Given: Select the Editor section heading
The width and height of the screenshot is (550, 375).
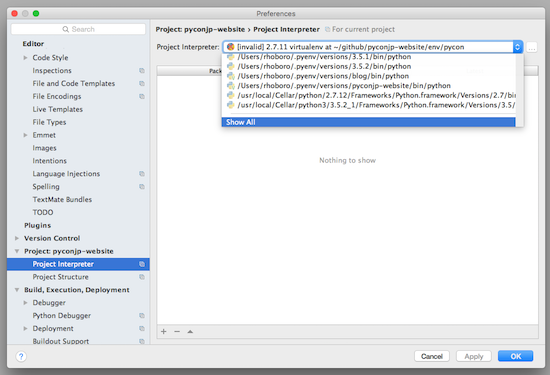Looking at the screenshot, I should (33, 43).
